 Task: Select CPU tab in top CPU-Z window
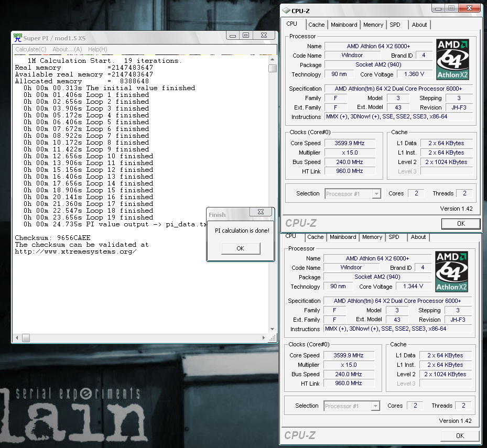(291, 24)
